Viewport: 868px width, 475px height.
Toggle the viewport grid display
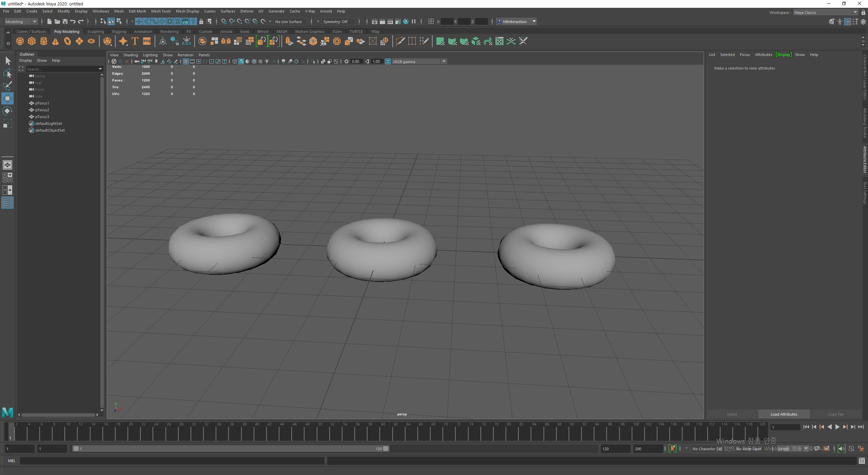coord(186,61)
